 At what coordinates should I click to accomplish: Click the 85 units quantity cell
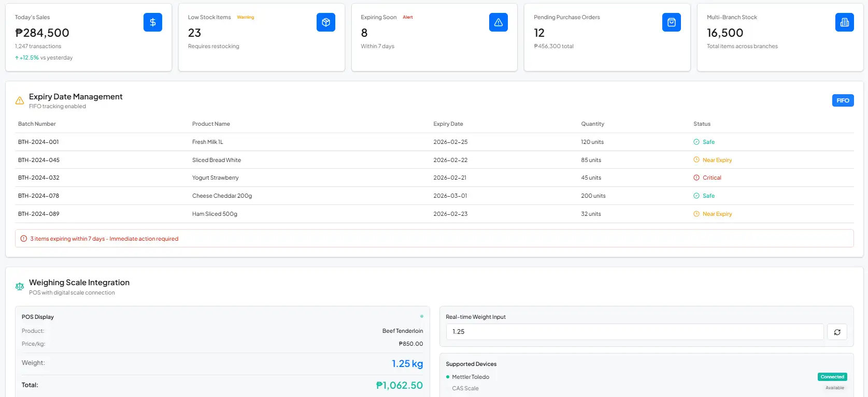coord(591,160)
